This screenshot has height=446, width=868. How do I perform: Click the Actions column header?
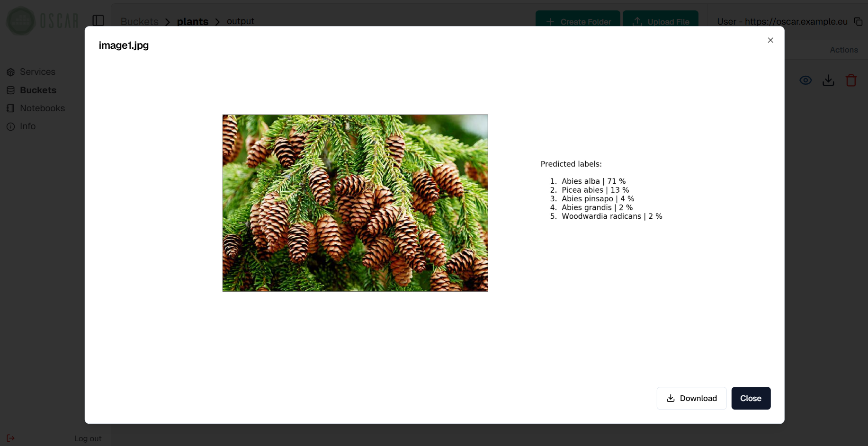click(x=844, y=50)
